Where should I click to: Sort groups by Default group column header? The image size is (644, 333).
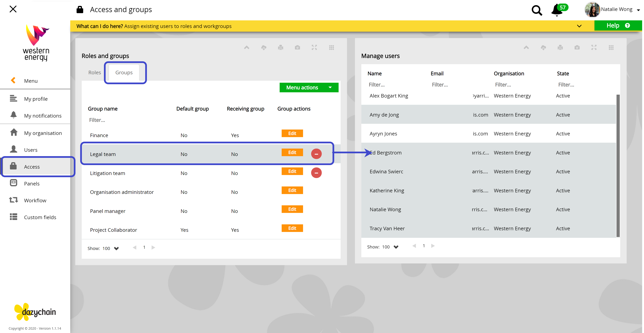tap(192, 109)
